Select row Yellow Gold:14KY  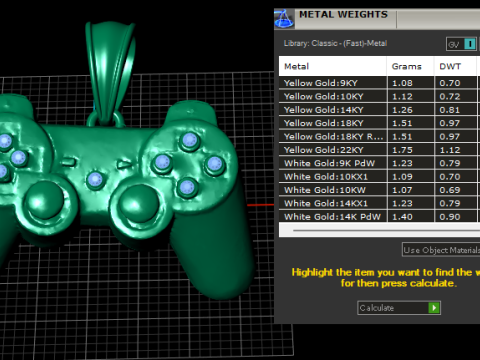point(379,110)
